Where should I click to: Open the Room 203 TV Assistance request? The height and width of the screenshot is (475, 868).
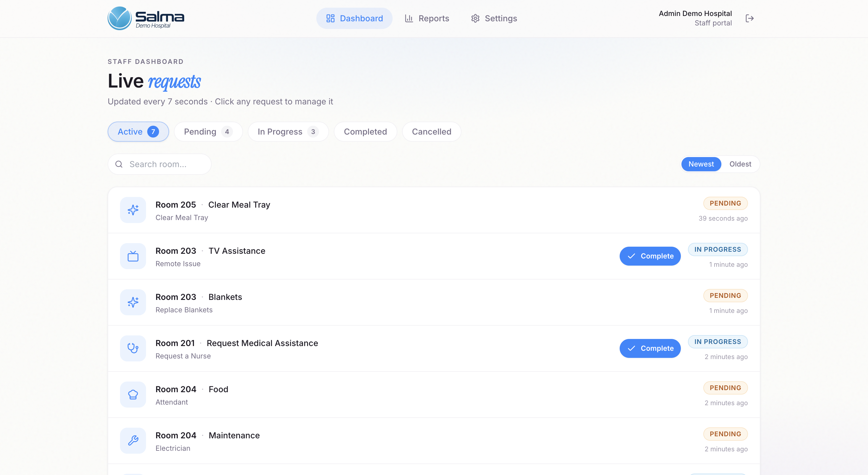tap(434, 256)
